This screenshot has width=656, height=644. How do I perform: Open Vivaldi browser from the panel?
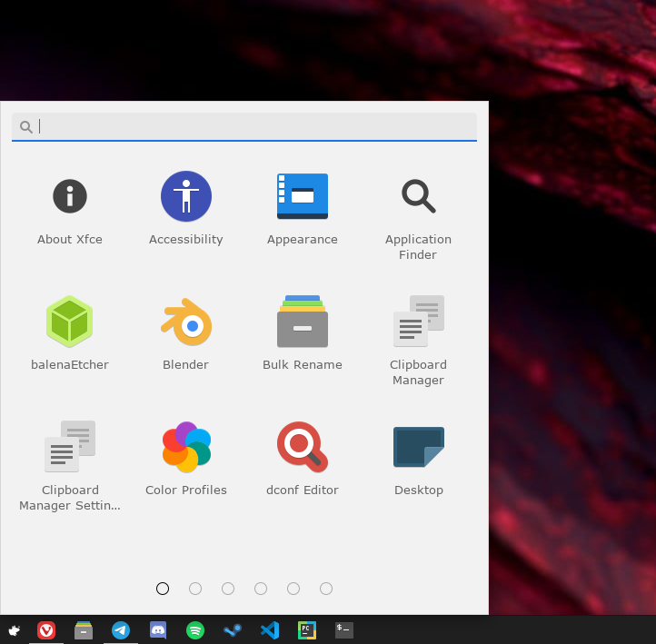coord(46,630)
